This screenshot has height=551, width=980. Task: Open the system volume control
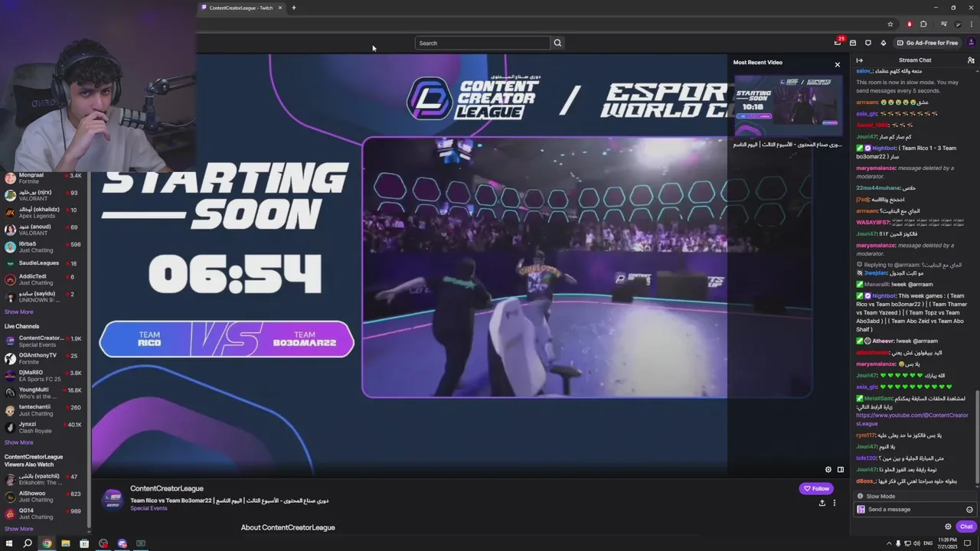tap(916, 543)
